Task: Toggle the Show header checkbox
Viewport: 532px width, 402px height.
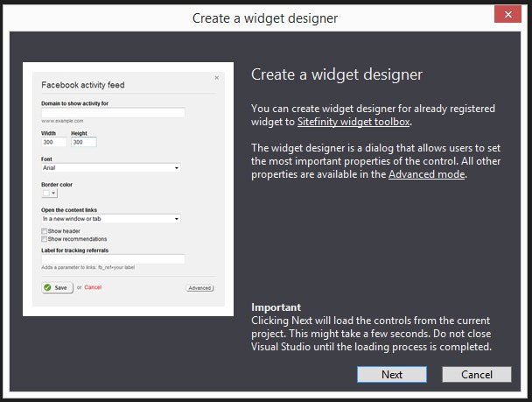Action: point(45,231)
